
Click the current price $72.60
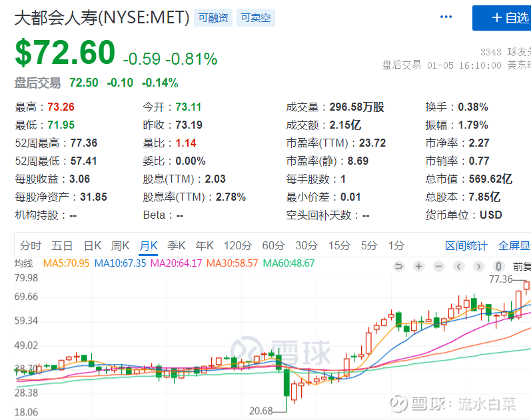(65, 53)
